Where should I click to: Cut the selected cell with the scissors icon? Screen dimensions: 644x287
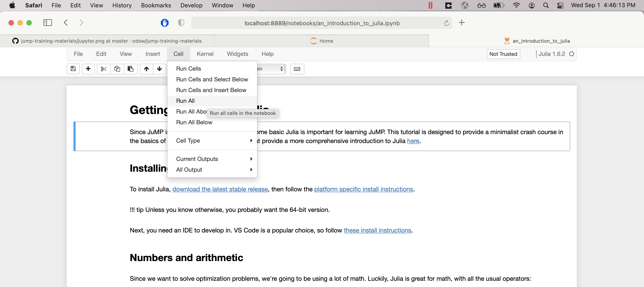[x=104, y=69]
